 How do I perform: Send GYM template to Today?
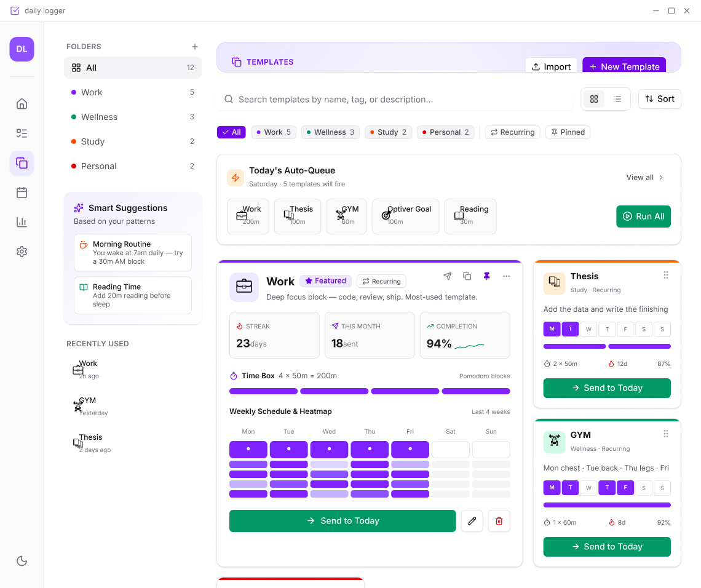coord(607,547)
